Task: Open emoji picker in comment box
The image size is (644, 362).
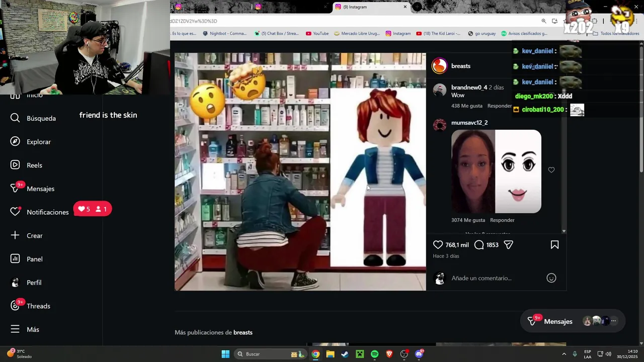Action: pyautogui.click(x=551, y=278)
